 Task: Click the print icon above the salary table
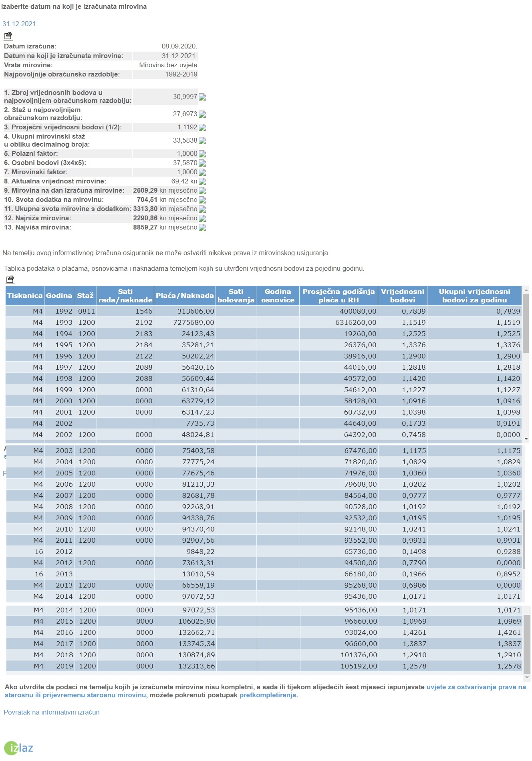tap(10, 279)
